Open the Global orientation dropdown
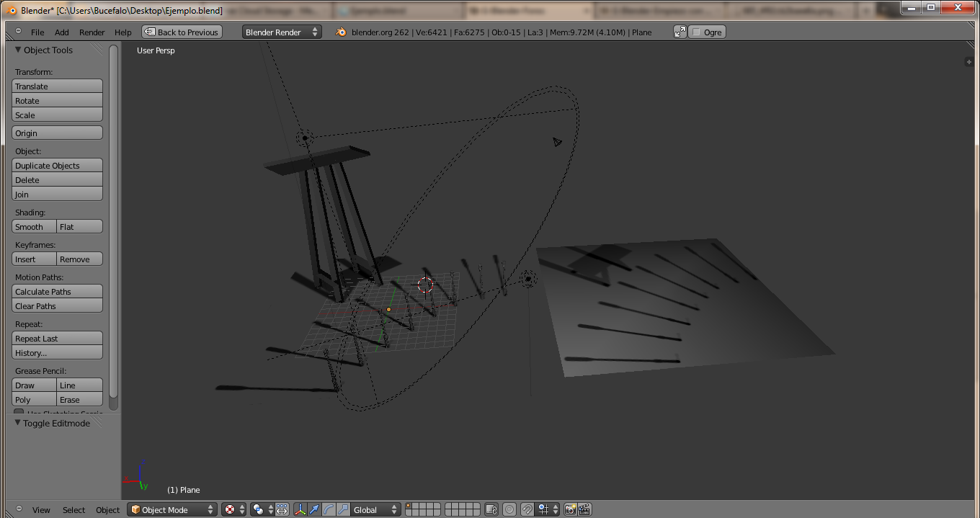This screenshot has height=518, width=980. [375, 509]
